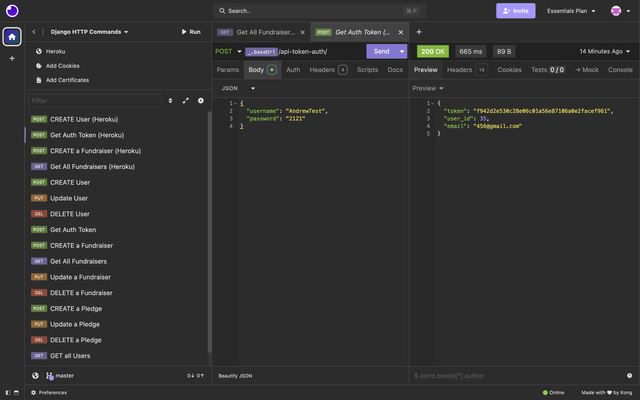Screen dimensions: 640x400
Task: Click the sort order icon beside Filter
Action: 170,100
